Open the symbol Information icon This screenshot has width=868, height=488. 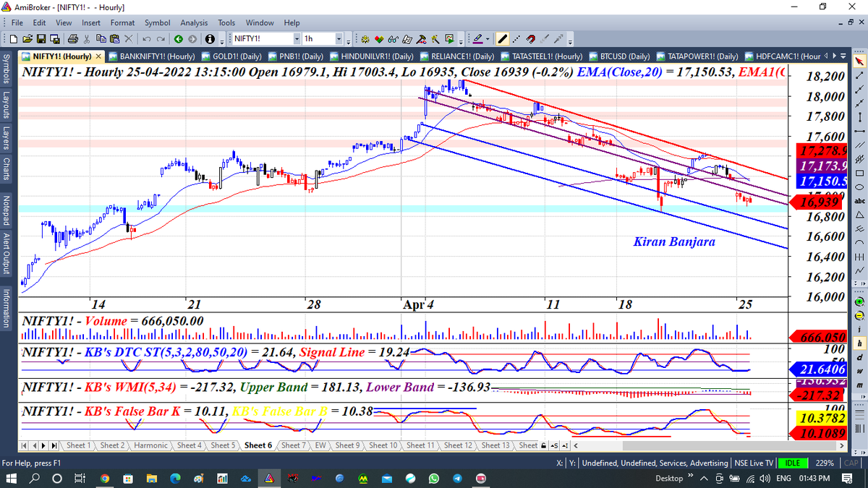click(209, 38)
